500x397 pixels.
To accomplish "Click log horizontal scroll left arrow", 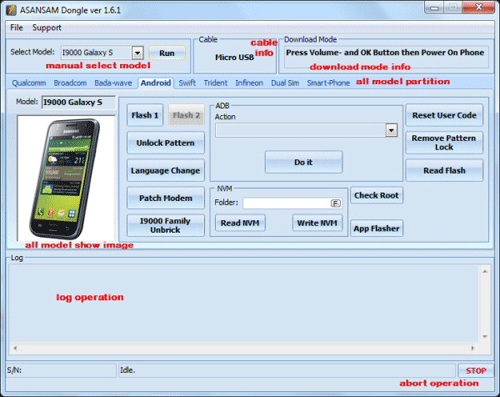I will 15,348.
